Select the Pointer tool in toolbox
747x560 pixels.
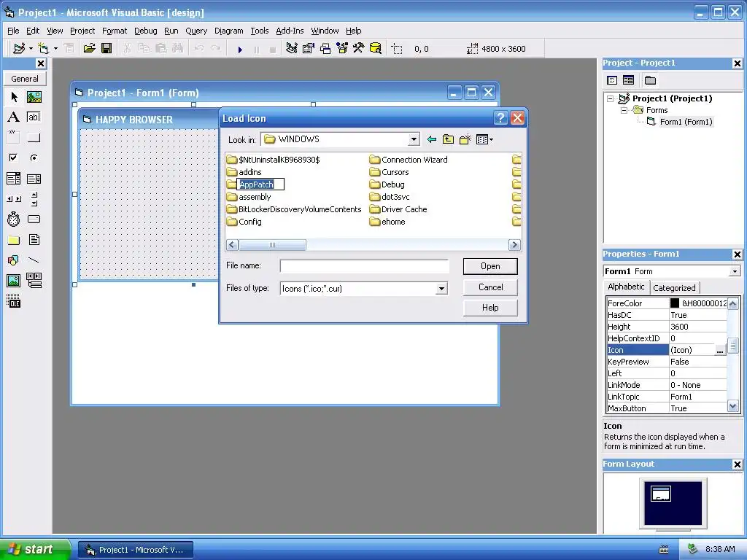click(x=14, y=97)
